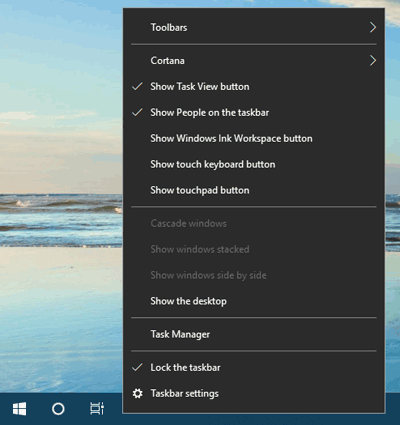400x425 pixels.
Task: Uncheck Show People on the taskbar
Action: coord(254,113)
